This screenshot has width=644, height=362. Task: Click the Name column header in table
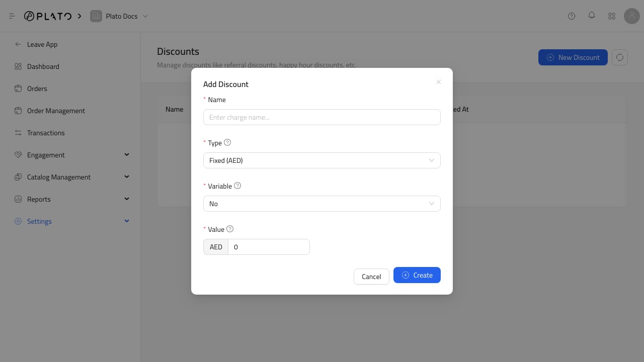tap(175, 109)
